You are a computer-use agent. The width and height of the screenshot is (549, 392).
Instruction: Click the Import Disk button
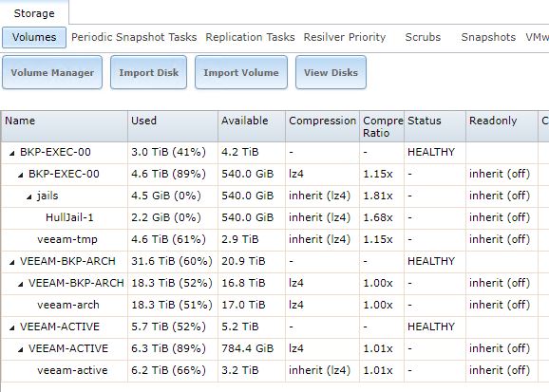point(149,72)
